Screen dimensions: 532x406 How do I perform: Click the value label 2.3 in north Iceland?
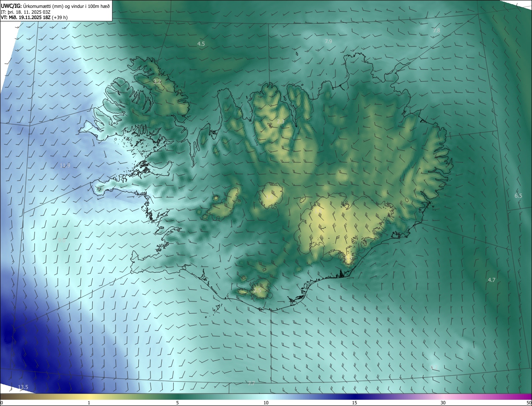[281, 122]
